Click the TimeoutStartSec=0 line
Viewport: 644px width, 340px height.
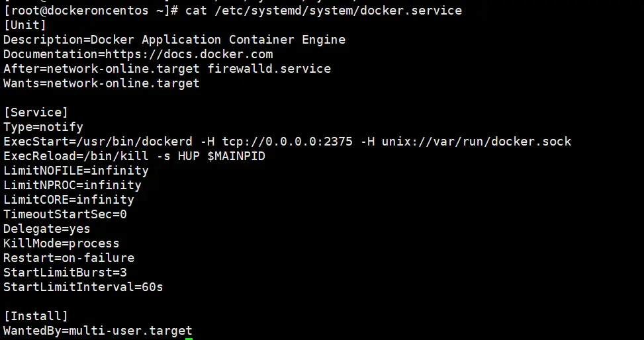click(65, 214)
